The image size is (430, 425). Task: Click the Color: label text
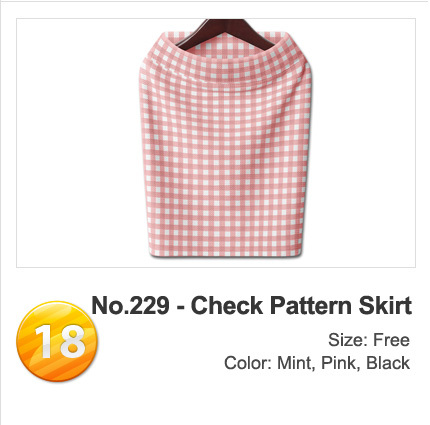(x=247, y=363)
